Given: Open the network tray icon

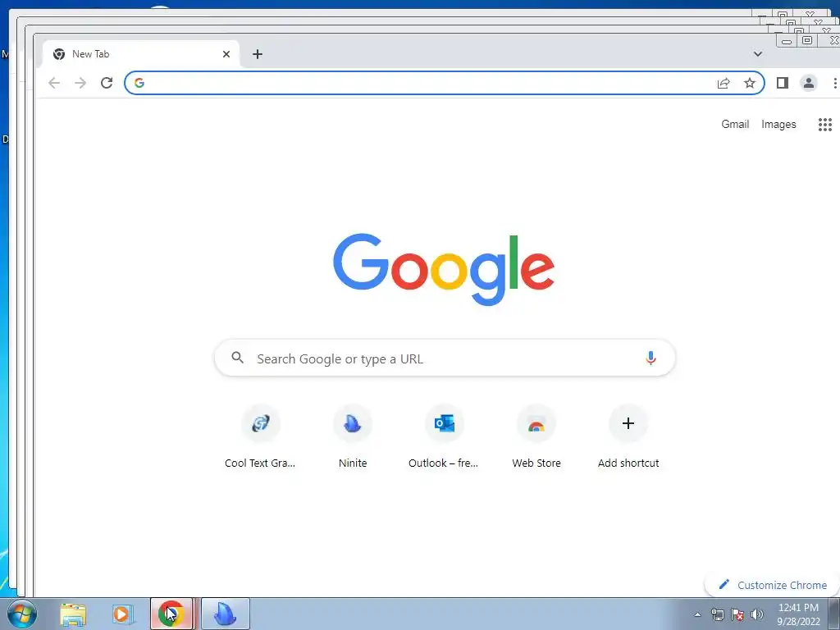Looking at the screenshot, I should (x=717, y=614).
